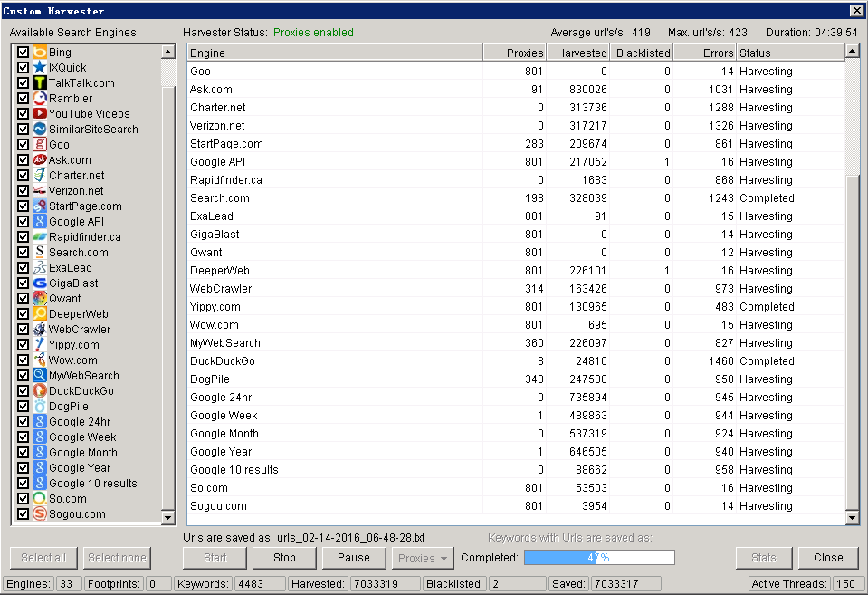Click the Stop button
The image size is (868, 595).
coord(284,558)
